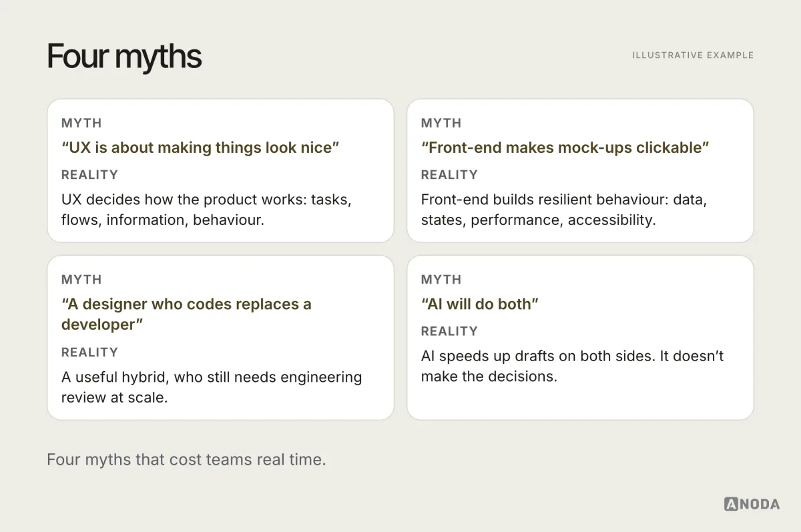801x532 pixels.
Task: Click the MYTH label above the AI quote
Action: coord(441,279)
